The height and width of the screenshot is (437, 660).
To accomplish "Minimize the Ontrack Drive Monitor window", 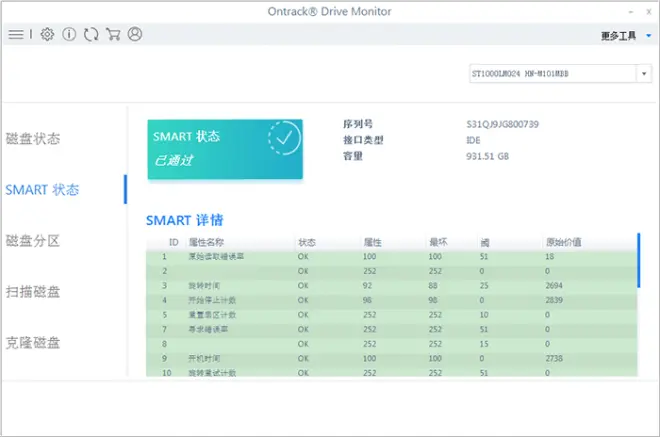I will pos(631,12).
